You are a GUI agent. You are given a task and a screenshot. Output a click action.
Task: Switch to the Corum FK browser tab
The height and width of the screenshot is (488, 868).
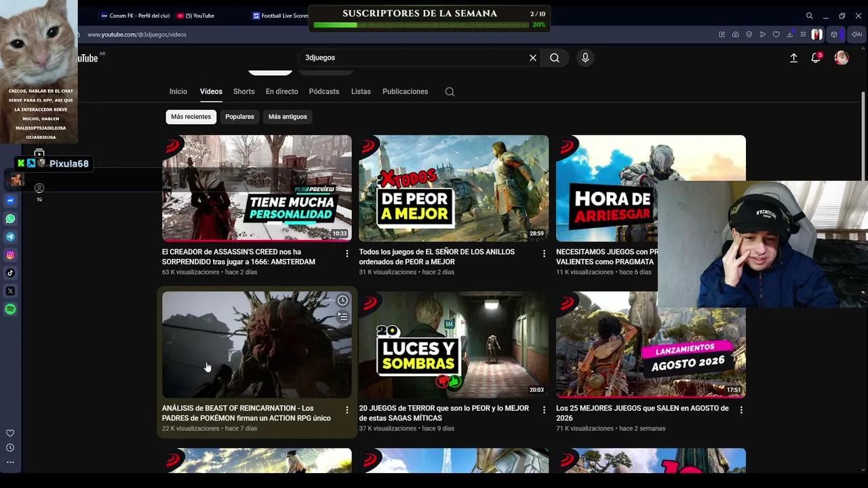point(135,16)
